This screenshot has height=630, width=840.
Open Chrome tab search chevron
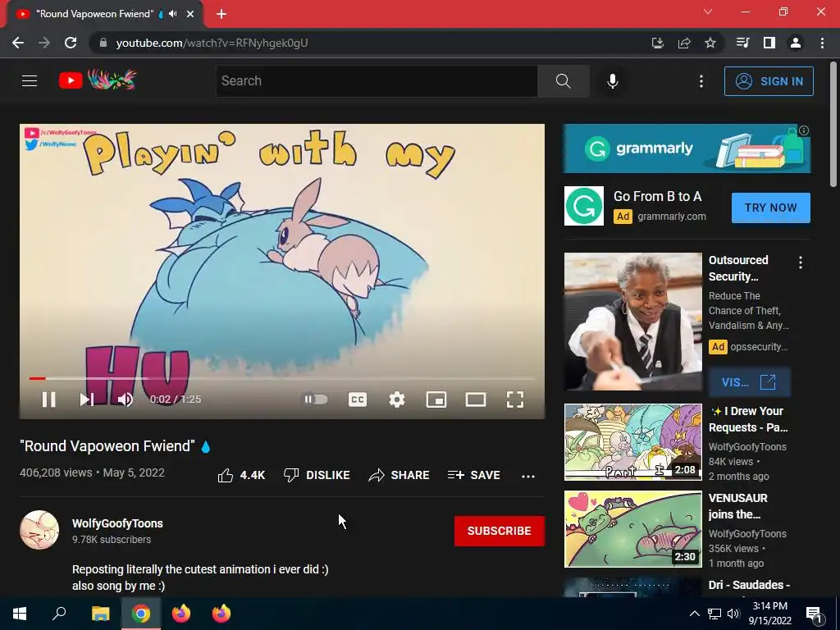(x=708, y=11)
